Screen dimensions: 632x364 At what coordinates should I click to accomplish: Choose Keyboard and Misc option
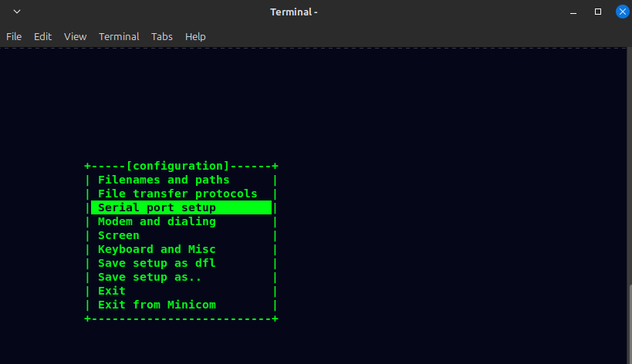pyautogui.click(x=157, y=249)
